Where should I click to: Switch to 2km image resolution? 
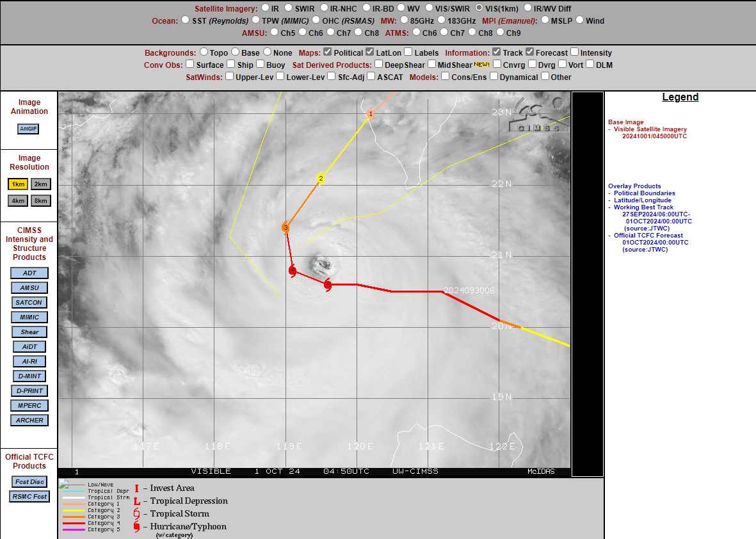(x=41, y=184)
